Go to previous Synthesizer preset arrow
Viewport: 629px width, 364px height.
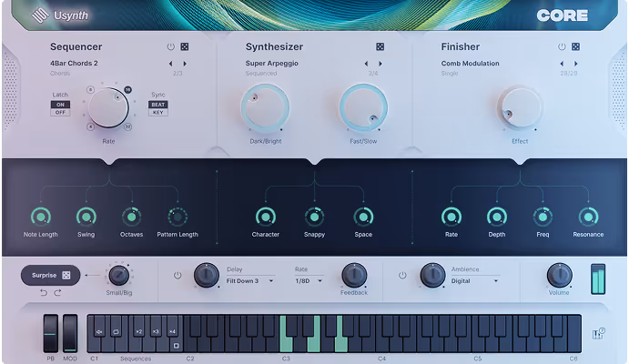[366, 64]
